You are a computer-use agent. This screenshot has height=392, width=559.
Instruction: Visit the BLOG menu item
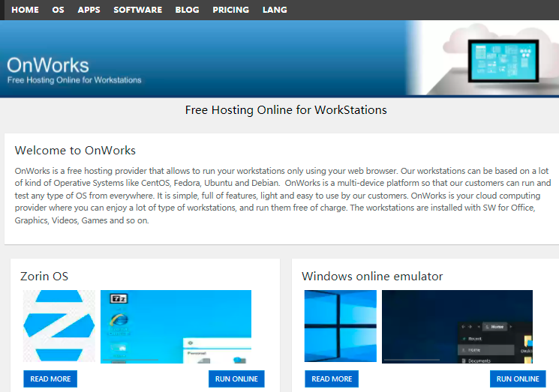[187, 10]
